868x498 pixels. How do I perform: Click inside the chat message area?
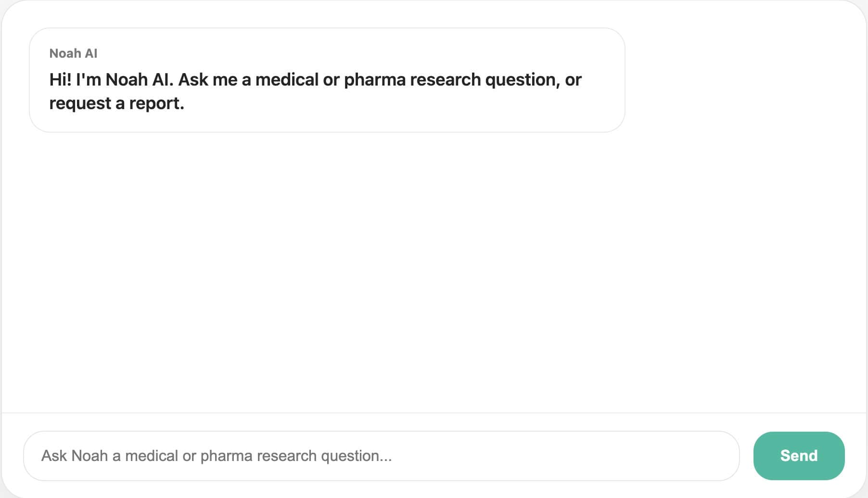coord(433,264)
